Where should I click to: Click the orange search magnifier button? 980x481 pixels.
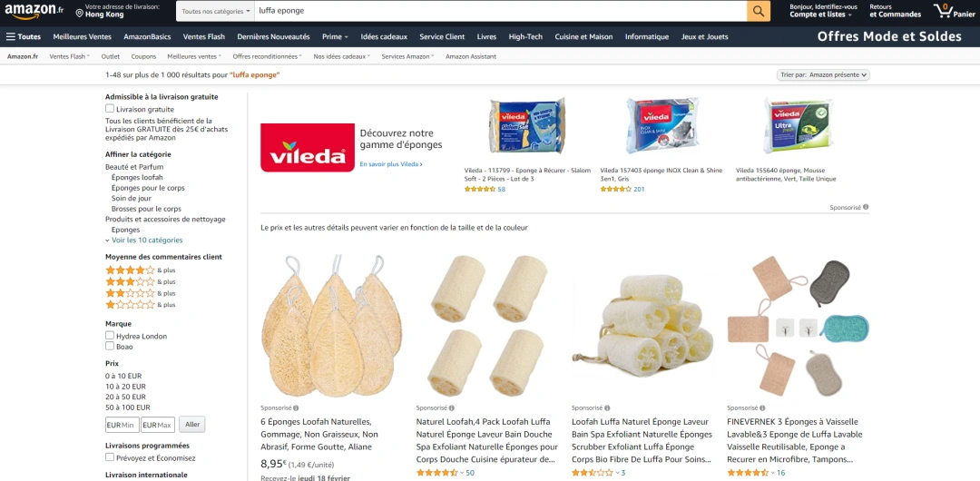click(758, 11)
